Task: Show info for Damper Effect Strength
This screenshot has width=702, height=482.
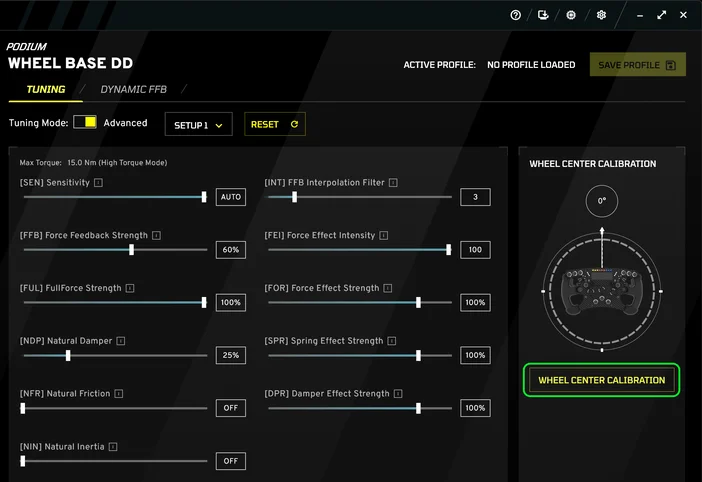Action: point(398,394)
